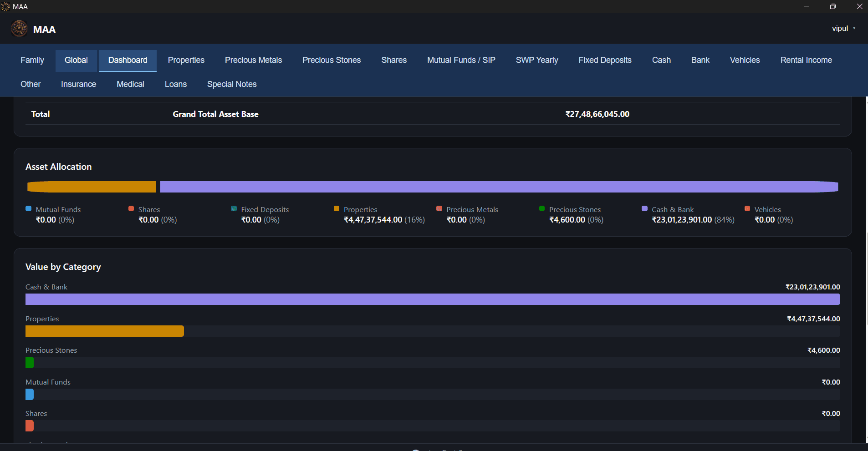Click the Shares red legend swatch
The width and height of the screenshot is (868, 451).
[x=131, y=208]
